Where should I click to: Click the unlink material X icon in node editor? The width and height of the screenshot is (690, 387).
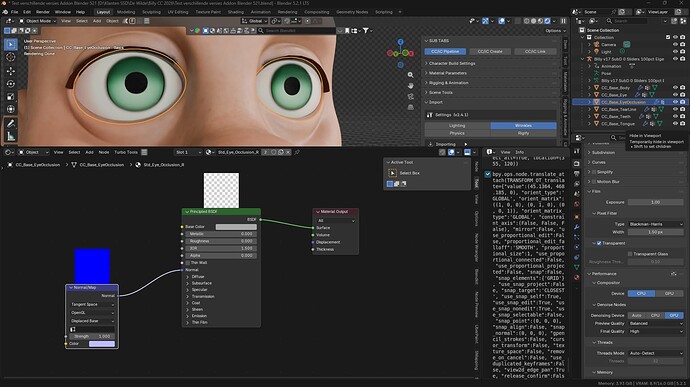(288, 152)
